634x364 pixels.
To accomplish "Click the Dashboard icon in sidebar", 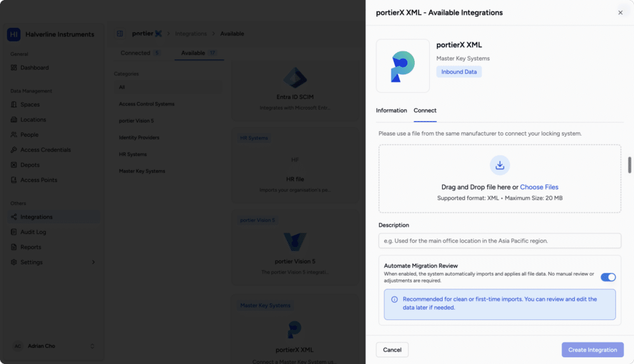I will tap(14, 67).
